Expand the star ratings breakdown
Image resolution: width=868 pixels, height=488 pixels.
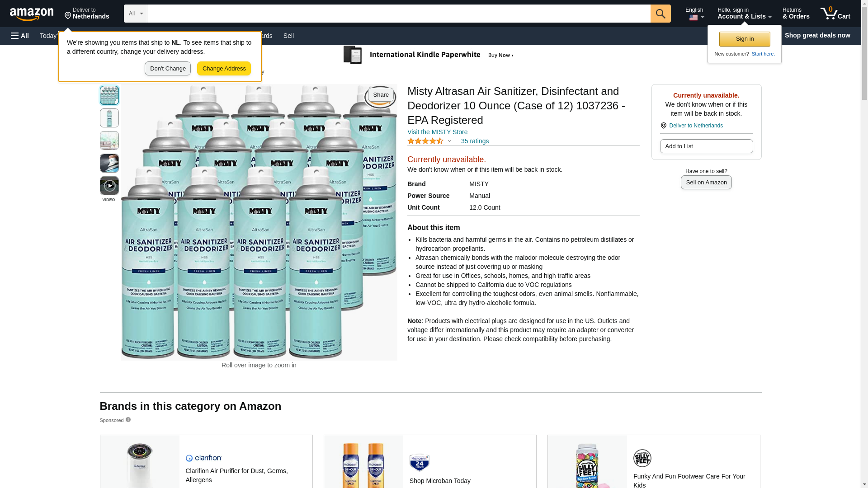point(449,141)
